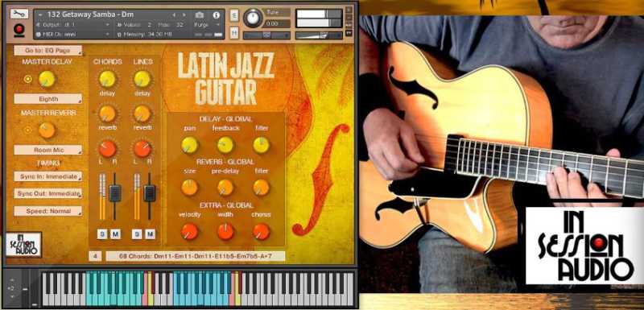The image size is (644, 310).
Task: Click the keyboard octave +2 shift control
Action: click(x=11, y=287)
